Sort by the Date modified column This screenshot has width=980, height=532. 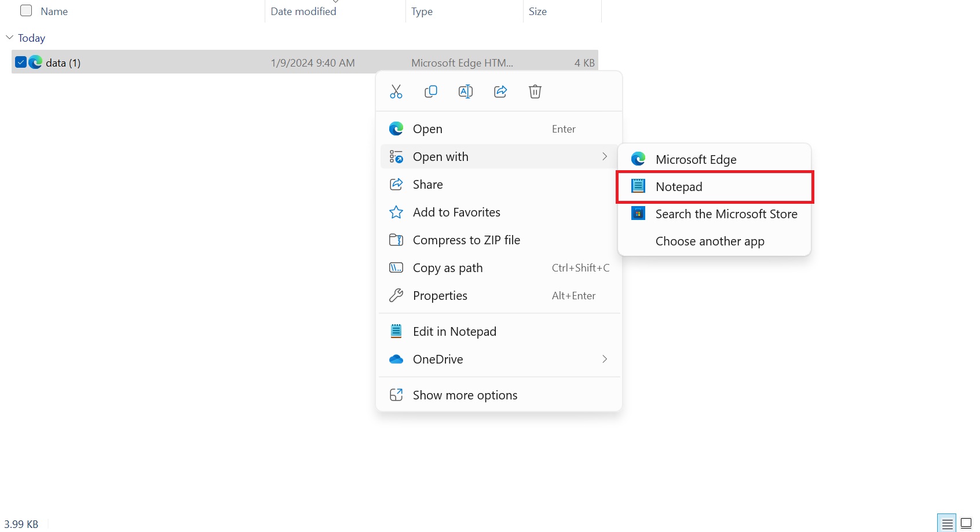click(x=303, y=12)
